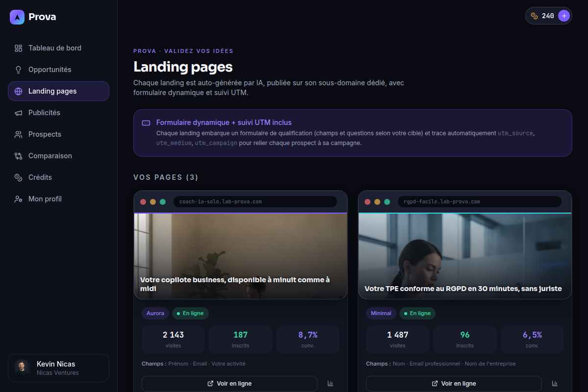
Task: Click the rgpd-facile.lab-prova.com URL bar
Action: (x=479, y=201)
